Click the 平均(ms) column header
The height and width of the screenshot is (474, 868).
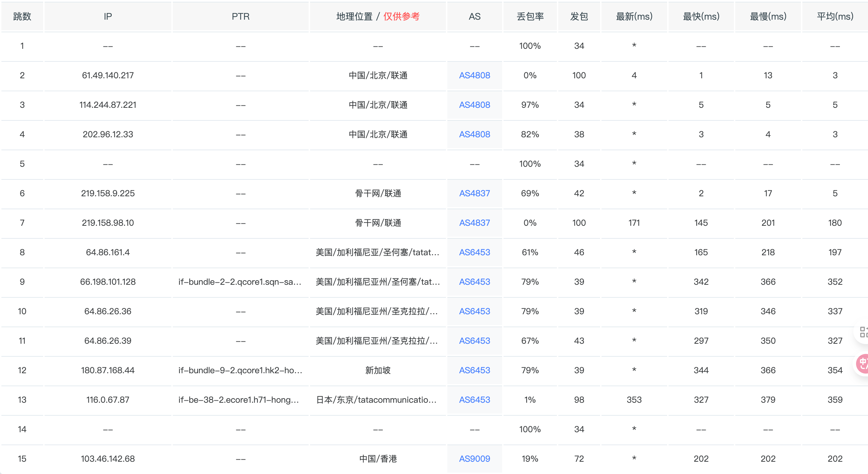click(835, 17)
